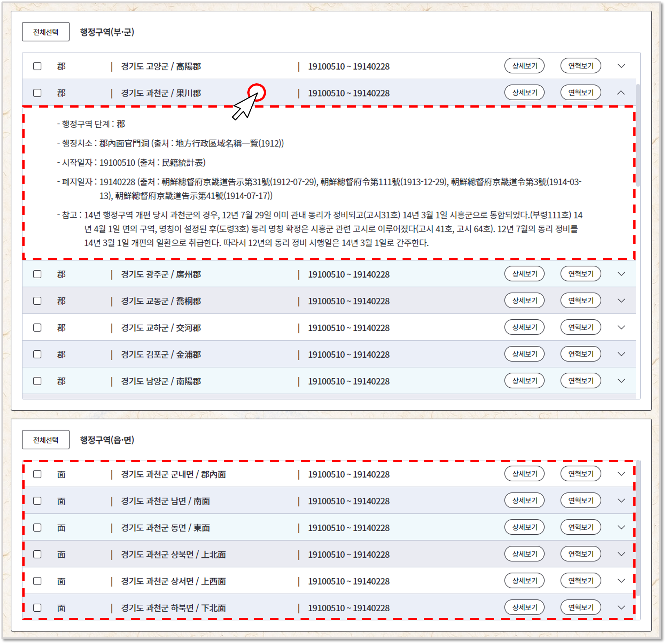Collapse the 경기도 과천군 / 果川郡 details chevron
This screenshot has width=666, height=644.
coord(621,93)
